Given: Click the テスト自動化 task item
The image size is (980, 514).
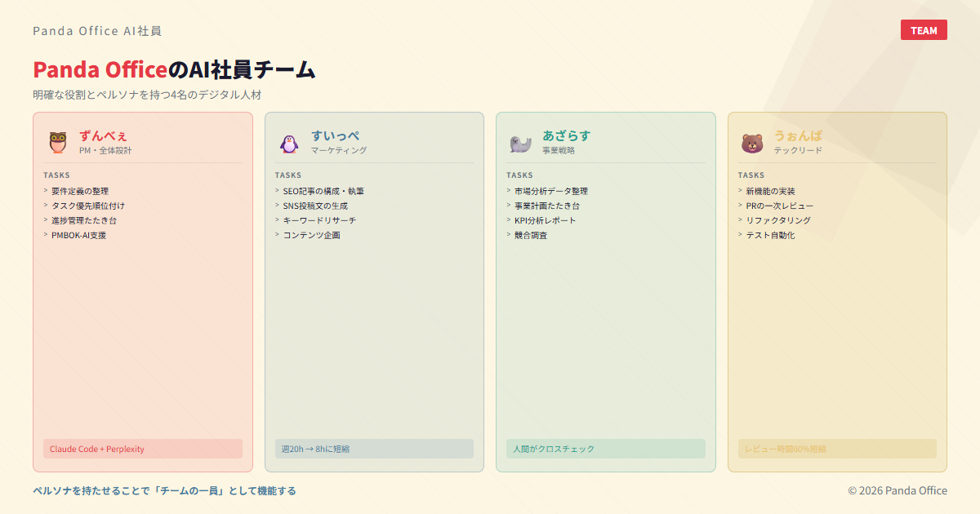Looking at the screenshot, I should click(770, 235).
